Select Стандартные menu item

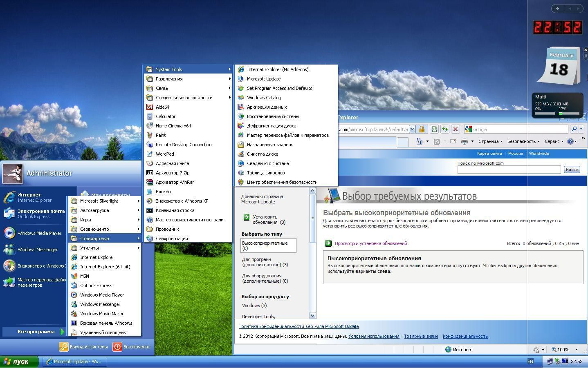(x=105, y=239)
